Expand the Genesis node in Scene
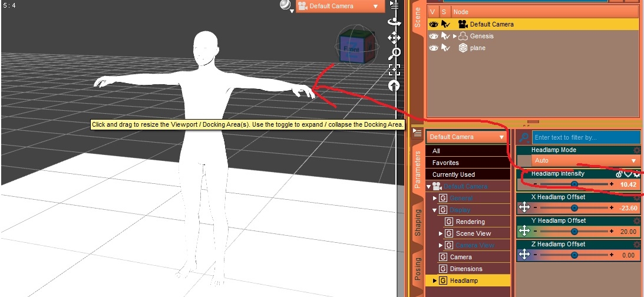 point(454,36)
